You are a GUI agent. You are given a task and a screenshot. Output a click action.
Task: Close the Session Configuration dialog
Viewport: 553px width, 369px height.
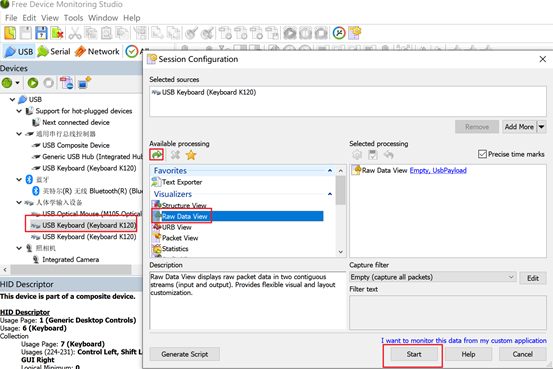tap(542, 59)
